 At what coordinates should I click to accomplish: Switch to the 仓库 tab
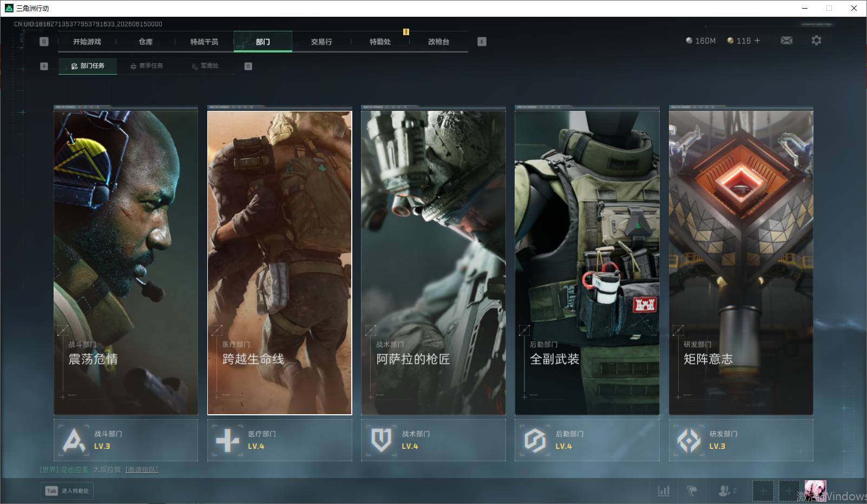[146, 42]
